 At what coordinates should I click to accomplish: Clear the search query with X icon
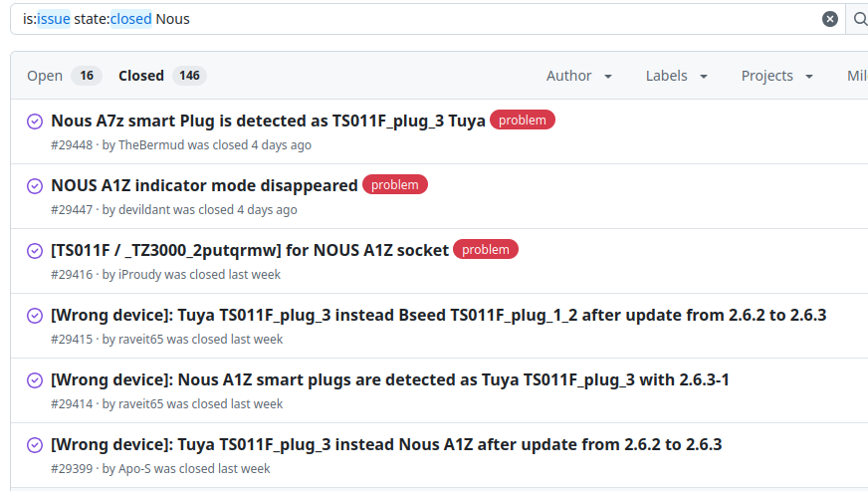tap(829, 19)
